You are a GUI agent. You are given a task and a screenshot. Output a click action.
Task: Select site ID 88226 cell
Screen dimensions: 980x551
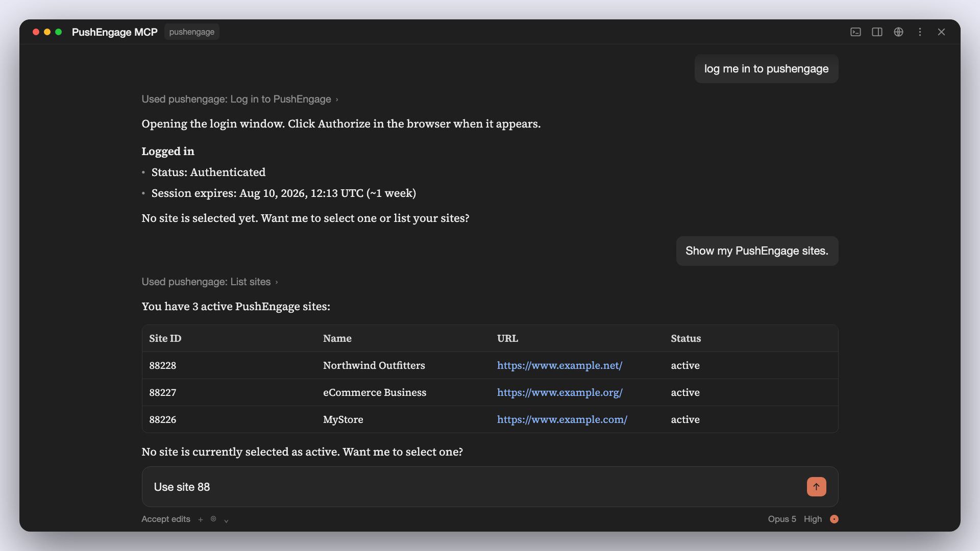pos(162,419)
